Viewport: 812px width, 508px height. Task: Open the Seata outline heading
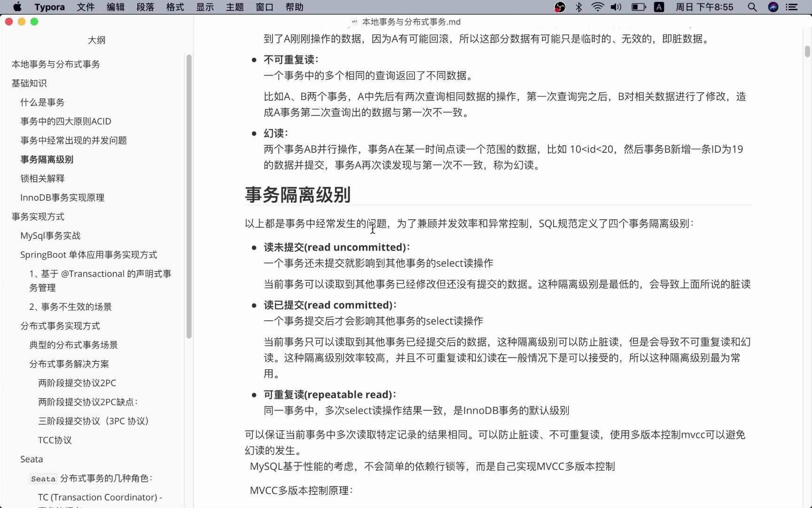[x=31, y=459]
